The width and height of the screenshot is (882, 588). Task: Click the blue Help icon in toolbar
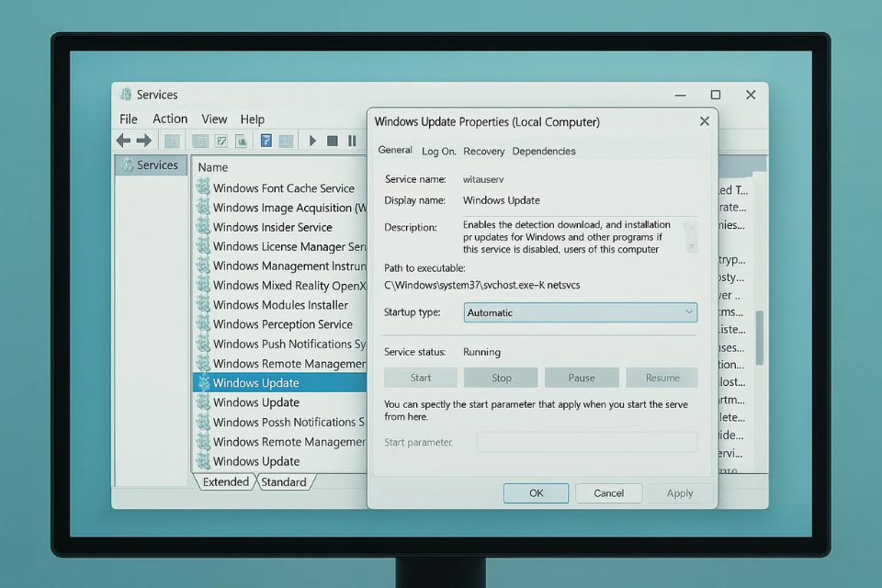click(x=266, y=141)
